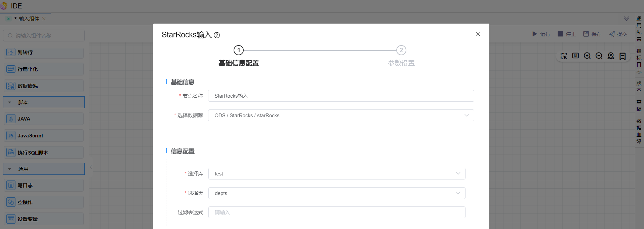
Task: Collapse the 脚本 category
Action: click(x=44, y=102)
